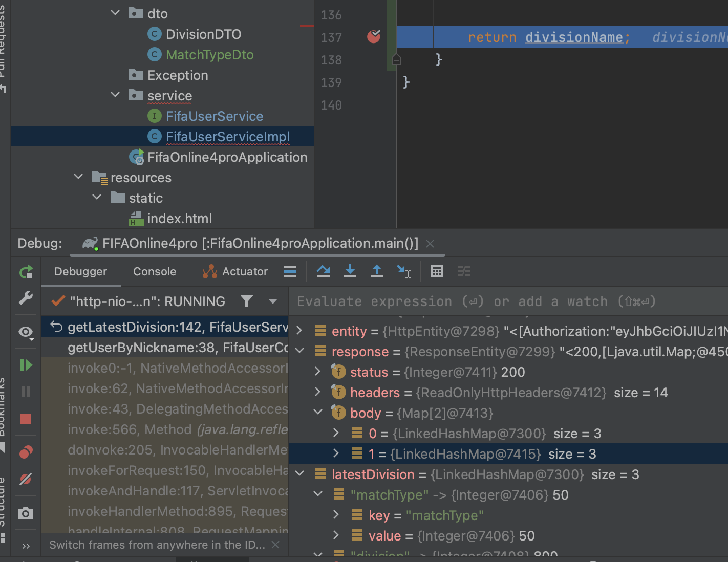Click the Evaluate expression input field
Image resolution: width=728 pixels, height=562 pixels.
[x=509, y=301]
